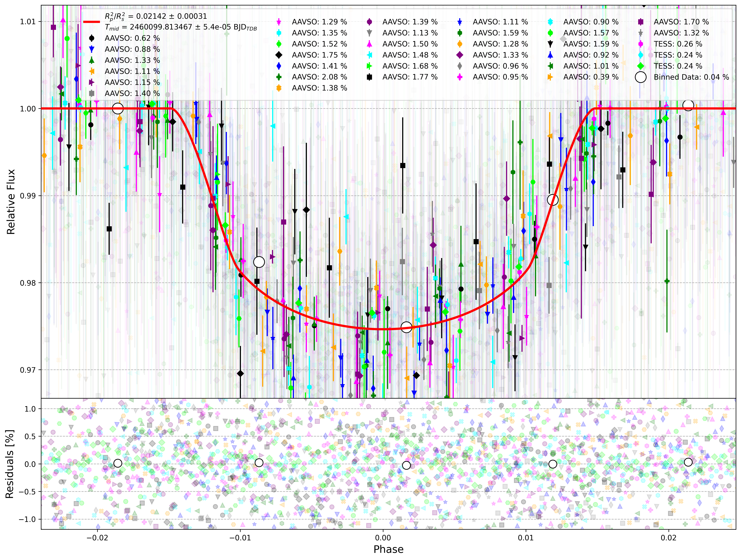Click 'AAVSO: 1.38 %' in the legend
The height and width of the screenshot is (560, 741).
(319, 88)
